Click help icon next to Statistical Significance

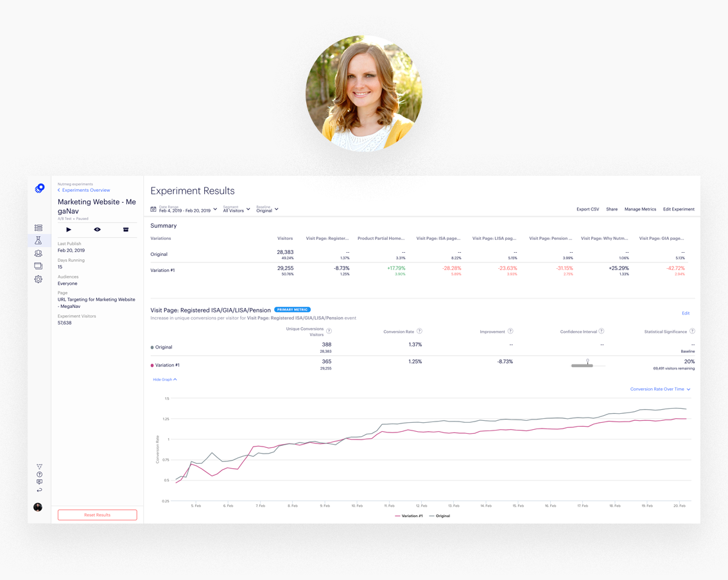(692, 331)
